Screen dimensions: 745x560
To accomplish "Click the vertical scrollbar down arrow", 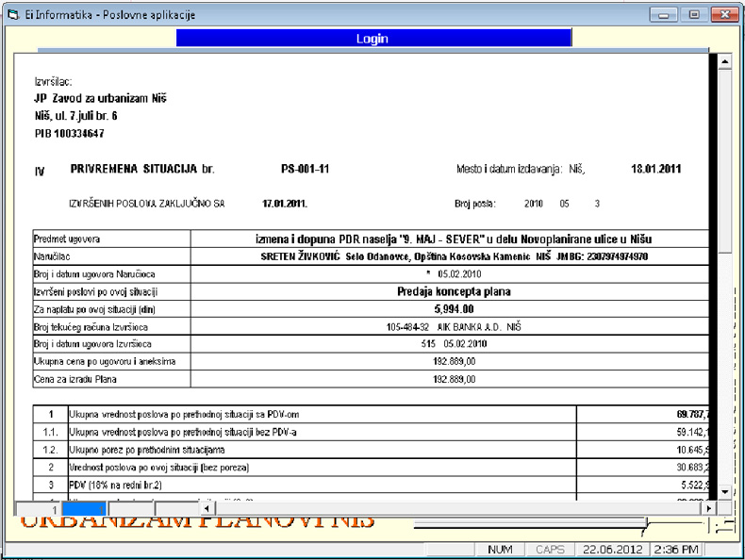I will [x=725, y=491].
